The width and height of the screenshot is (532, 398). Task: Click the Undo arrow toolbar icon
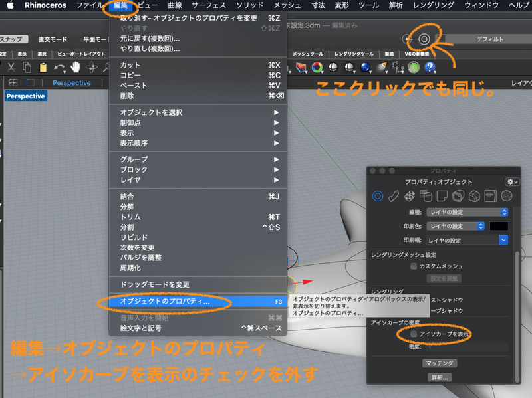[x=59, y=68]
